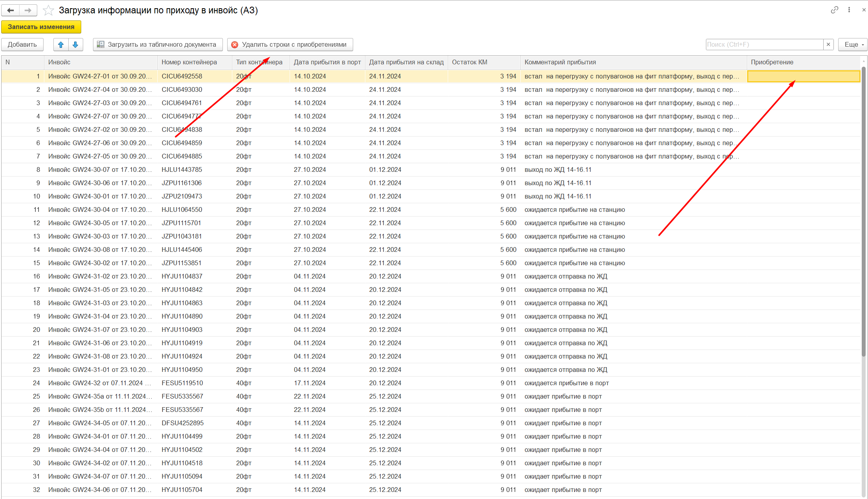Open the three-dot form menu
The width and height of the screenshot is (868, 499).
[x=849, y=10]
